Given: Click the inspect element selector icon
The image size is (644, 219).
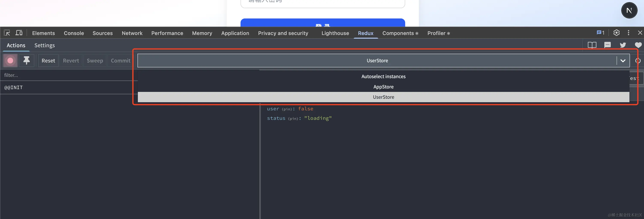Looking at the screenshot, I should point(7,33).
